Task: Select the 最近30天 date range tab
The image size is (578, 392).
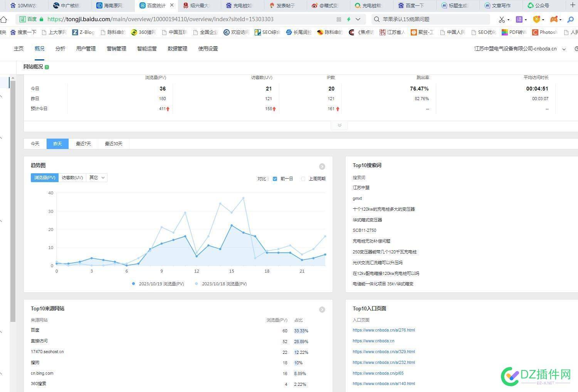Action: [113, 144]
